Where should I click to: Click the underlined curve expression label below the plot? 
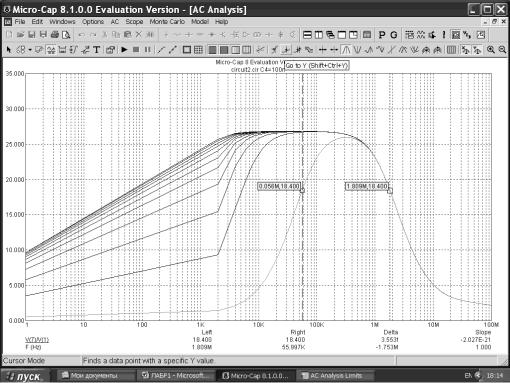tap(37, 340)
